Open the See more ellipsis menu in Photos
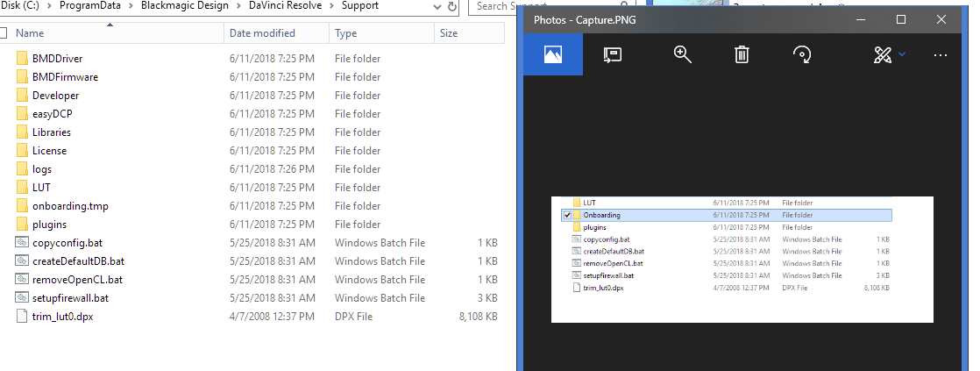 click(940, 55)
